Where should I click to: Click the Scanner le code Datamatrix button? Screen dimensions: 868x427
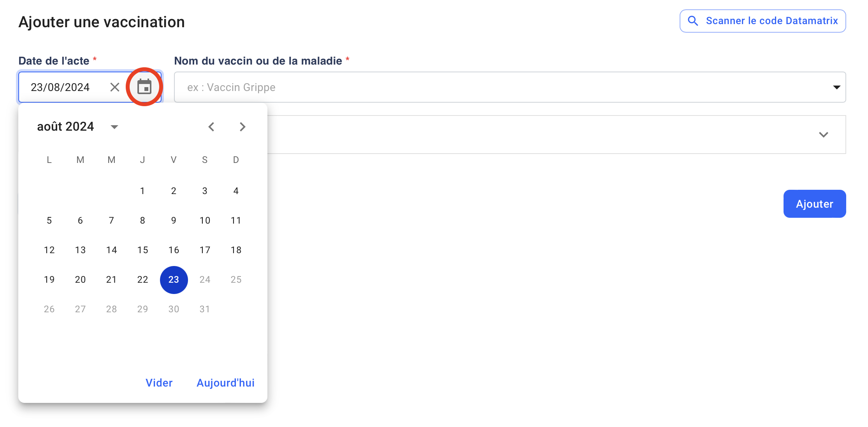(763, 21)
